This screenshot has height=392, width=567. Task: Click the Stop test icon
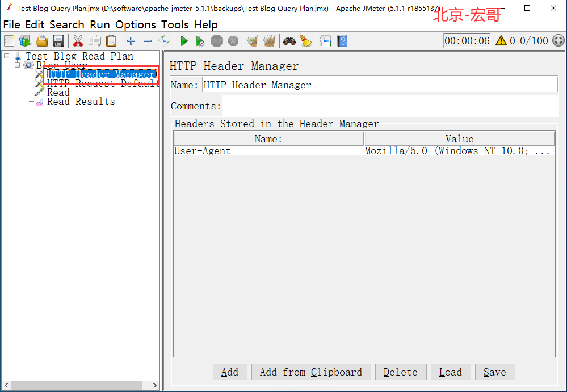(217, 41)
